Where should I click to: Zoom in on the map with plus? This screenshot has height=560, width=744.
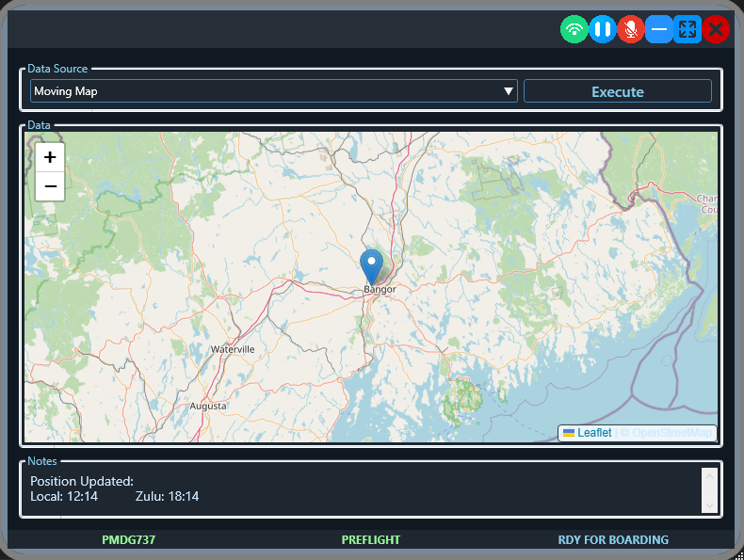click(x=50, y=157)
